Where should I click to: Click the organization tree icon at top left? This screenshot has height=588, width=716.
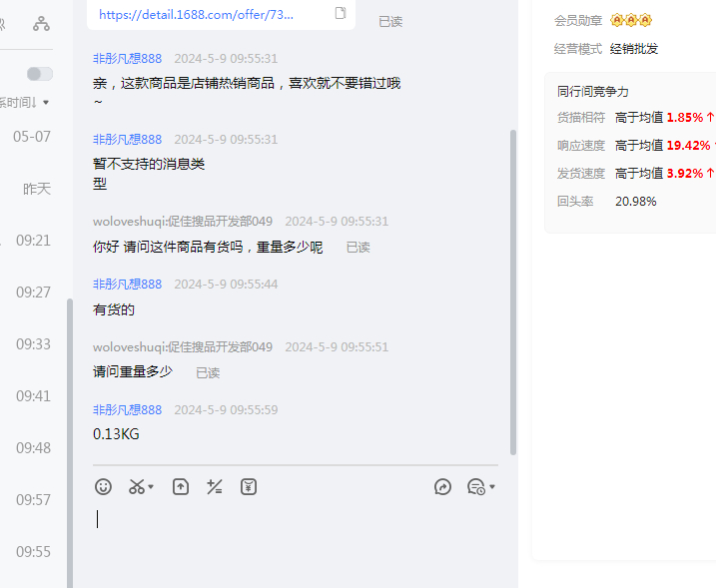(41, 23)
